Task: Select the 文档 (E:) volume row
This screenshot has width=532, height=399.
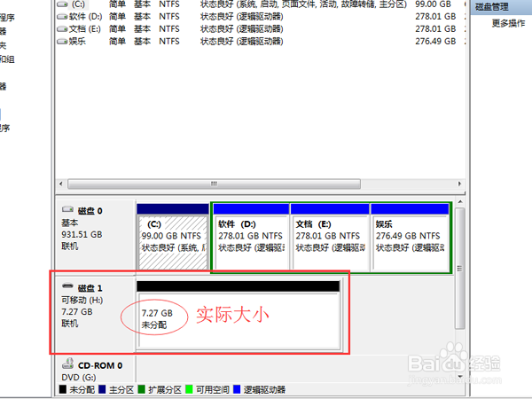Action: 261,29
